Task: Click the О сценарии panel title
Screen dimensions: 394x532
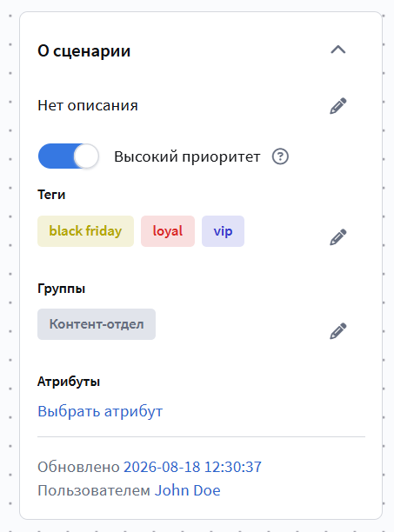Action: 83,51
